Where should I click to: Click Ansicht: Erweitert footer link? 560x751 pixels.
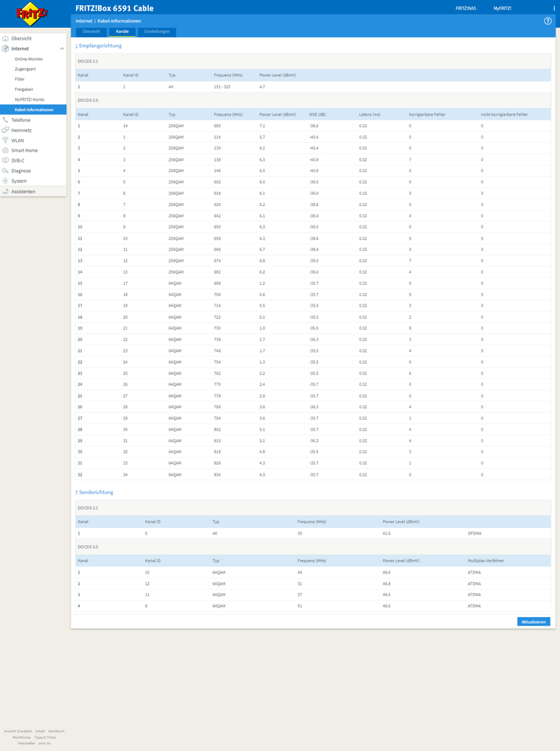coord(18,731)
